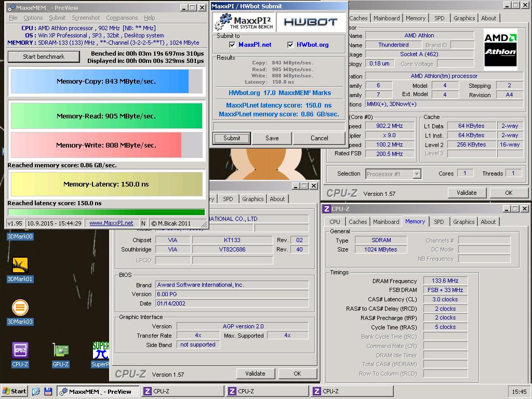Viewport: 532px width, 399px height.
Task: Switch to SPD tab in CPU-Z Memory window
Action: click(x=438, y=222)
